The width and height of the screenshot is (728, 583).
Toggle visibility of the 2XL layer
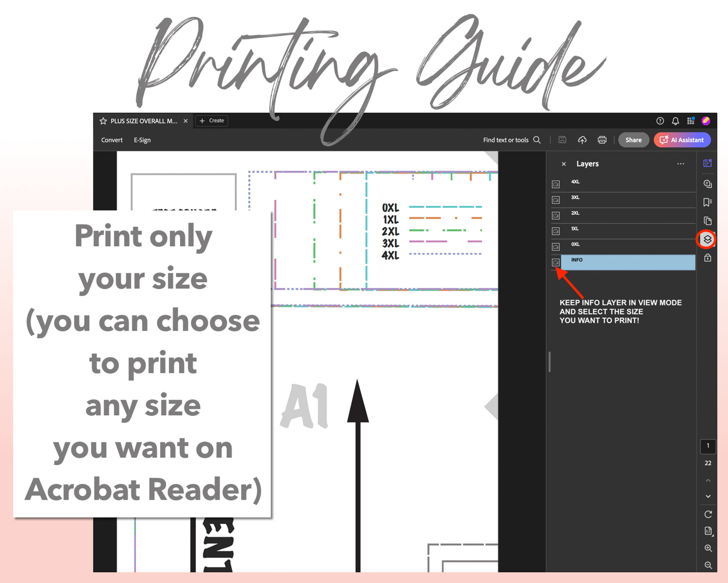coord(556,216)
